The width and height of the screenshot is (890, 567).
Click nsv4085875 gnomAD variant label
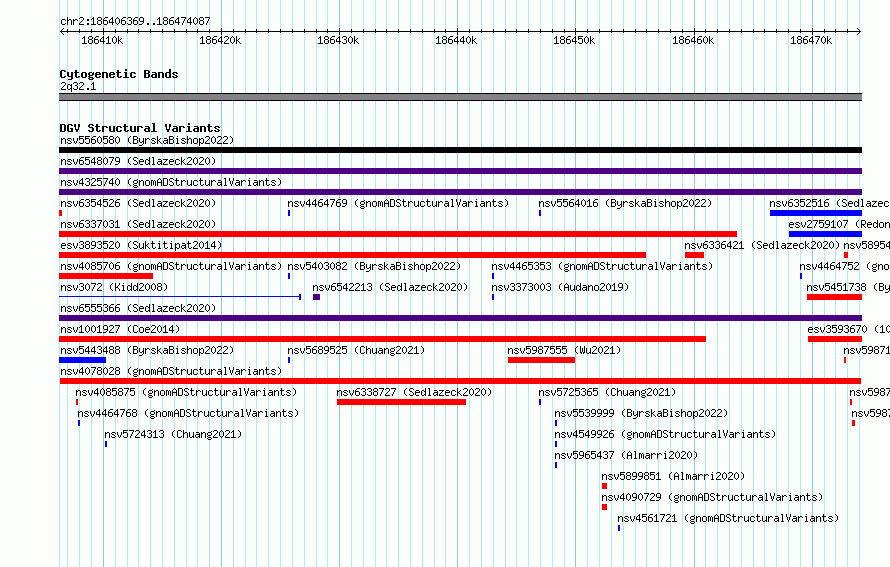click(x=186, y=392)
